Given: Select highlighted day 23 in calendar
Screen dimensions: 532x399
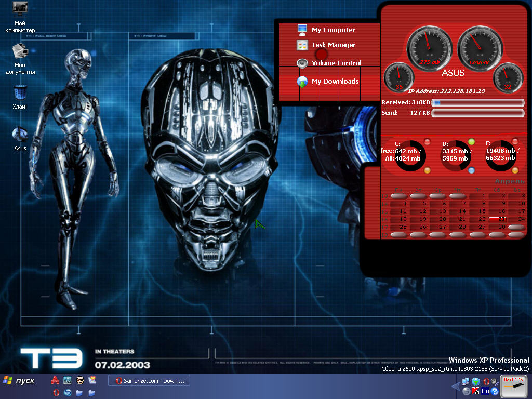Looking at the screenshot, I should pos(497,219).
